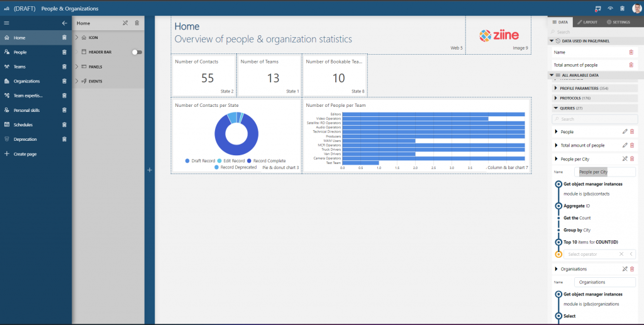
Task: Delete the Team expertise page trash icon
Action: click(x=64, y=96)
